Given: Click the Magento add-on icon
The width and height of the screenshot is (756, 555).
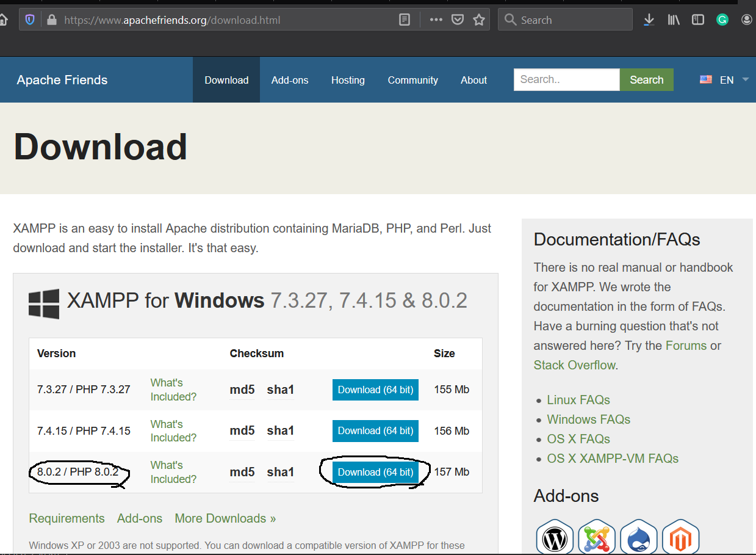Looking at the screenshot, I should pos(680,538).
